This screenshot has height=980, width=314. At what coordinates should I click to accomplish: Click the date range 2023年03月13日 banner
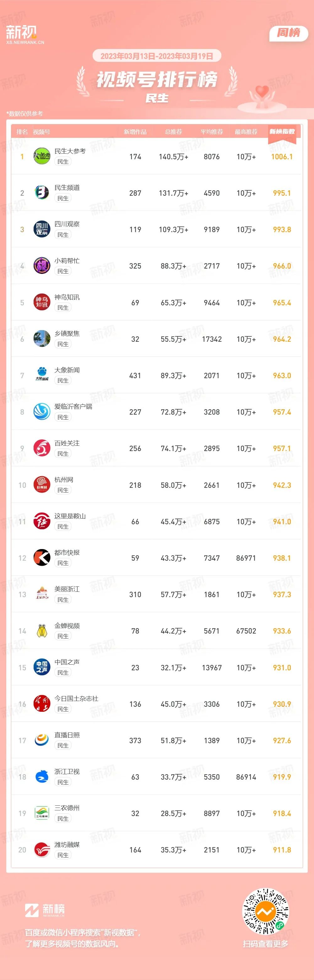[x=157, y=56]
